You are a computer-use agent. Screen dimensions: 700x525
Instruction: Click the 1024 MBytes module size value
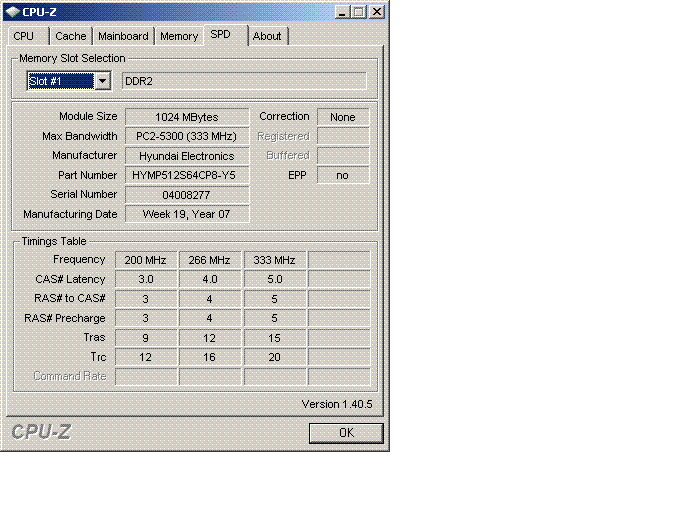click(187, 117)
